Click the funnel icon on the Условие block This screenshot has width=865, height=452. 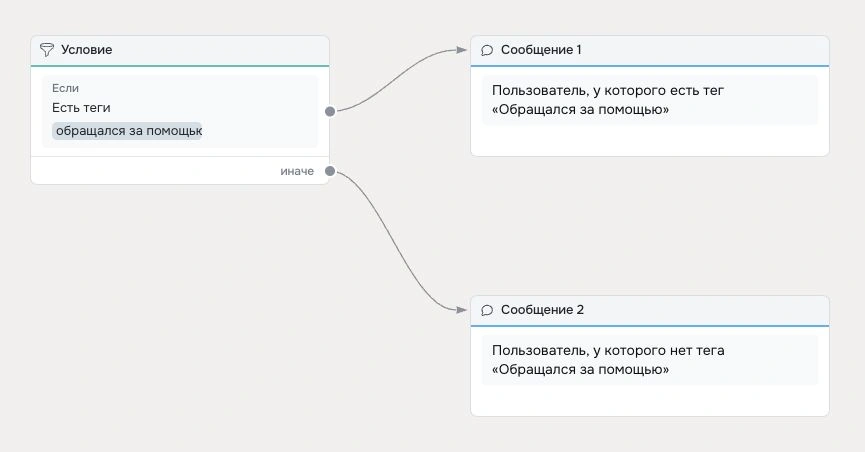pyautogui.click(x=47, y=50)
